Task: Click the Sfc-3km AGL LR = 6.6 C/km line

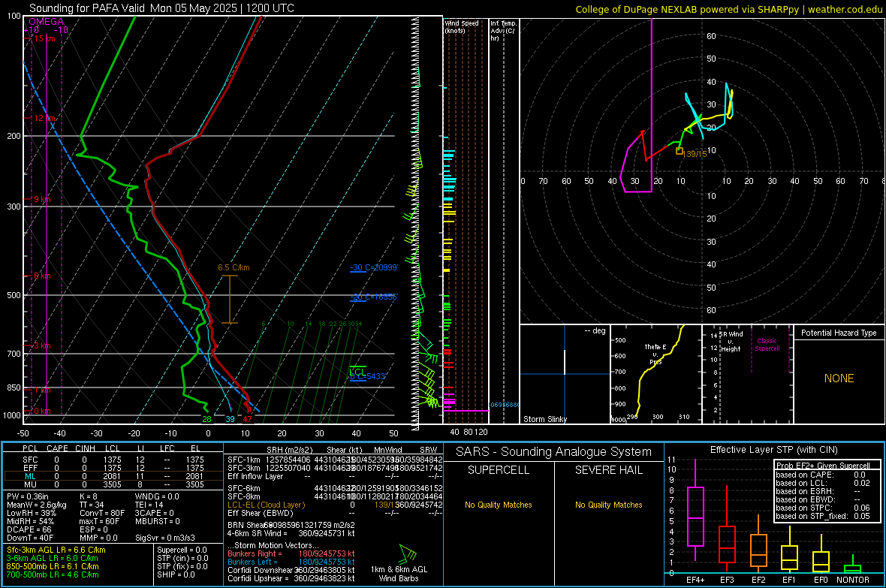Action: tap(56, 550)
